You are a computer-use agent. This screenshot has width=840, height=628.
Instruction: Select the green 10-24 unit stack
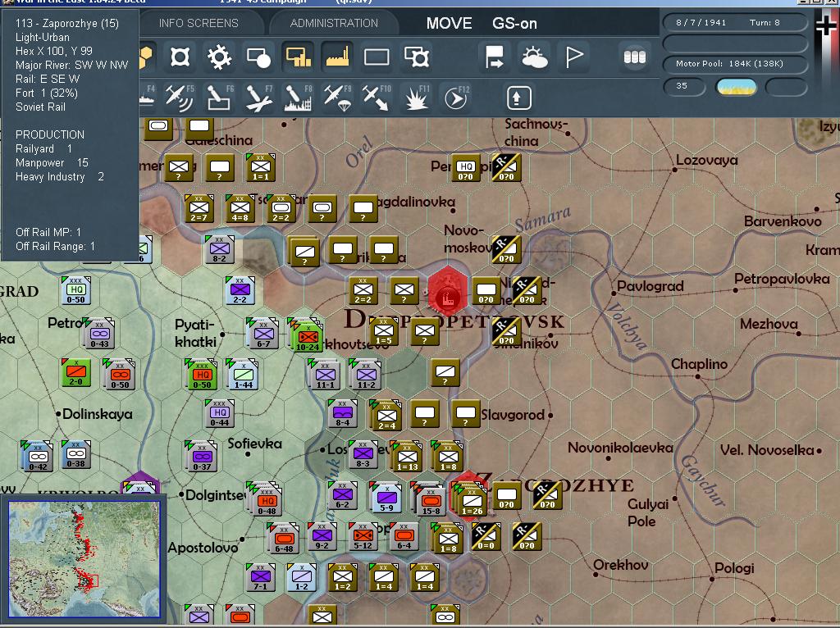tap(307, 336)
